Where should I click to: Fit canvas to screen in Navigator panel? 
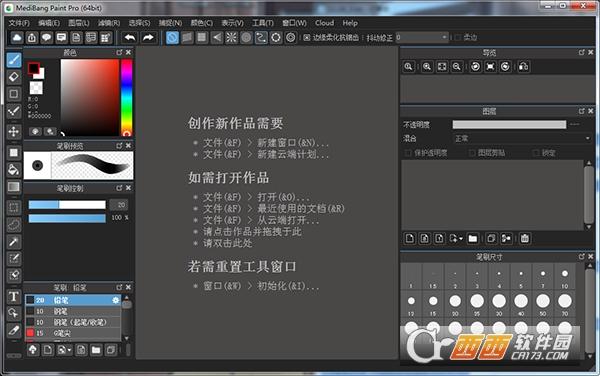coord(442,67)
